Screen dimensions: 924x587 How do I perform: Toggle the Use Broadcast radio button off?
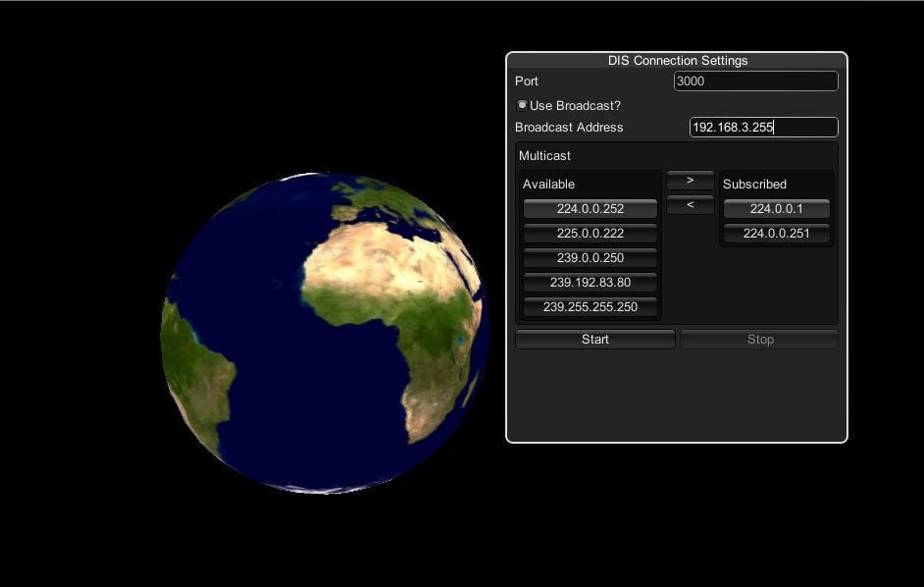click(x=522, y=104)
